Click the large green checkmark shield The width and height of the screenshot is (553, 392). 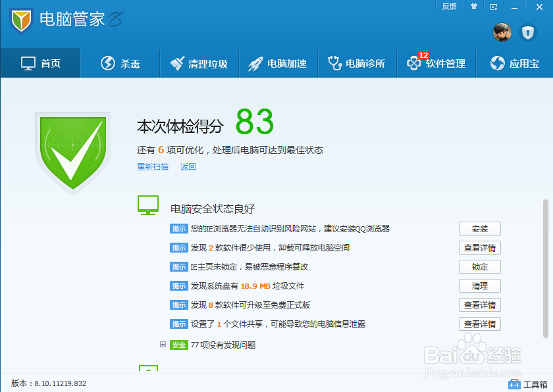(73, 153)
